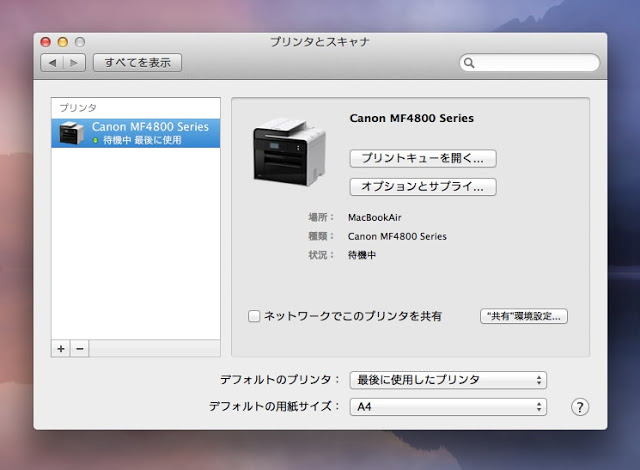The height and width of the screenshot is (470, 640).
Task: Open オプションとサプライ settings
Action: coord(423,187)
